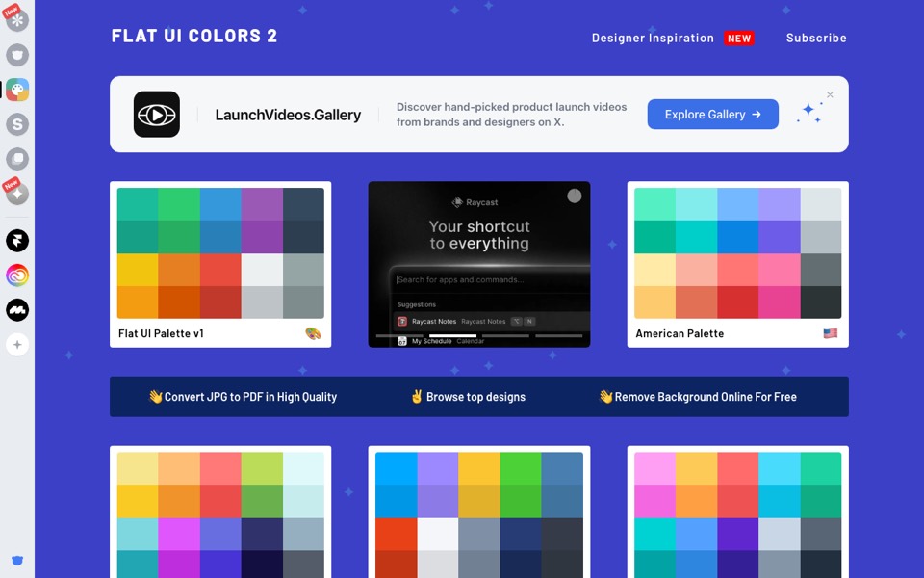Image resolution: width=924 pixels, height=578 pixels.
Task: Click the Explore Gallery button
Action: click(712, 115)
